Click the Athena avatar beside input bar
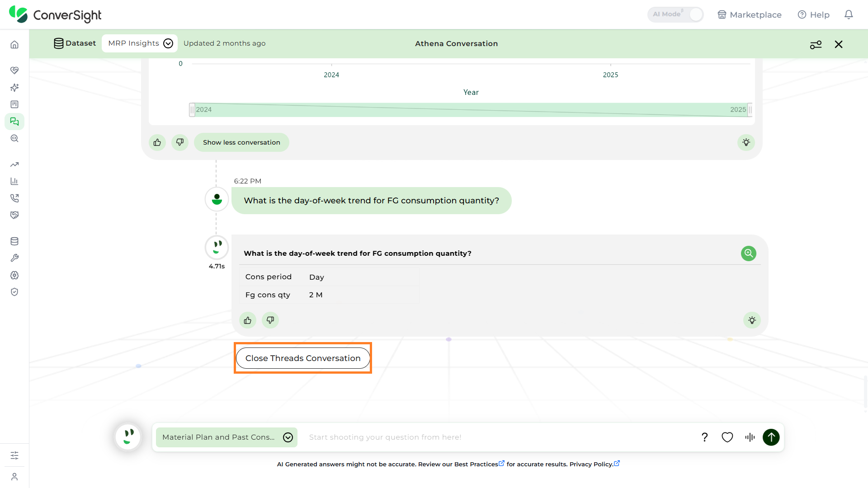 pyautogui.click(x=128, y=437)
